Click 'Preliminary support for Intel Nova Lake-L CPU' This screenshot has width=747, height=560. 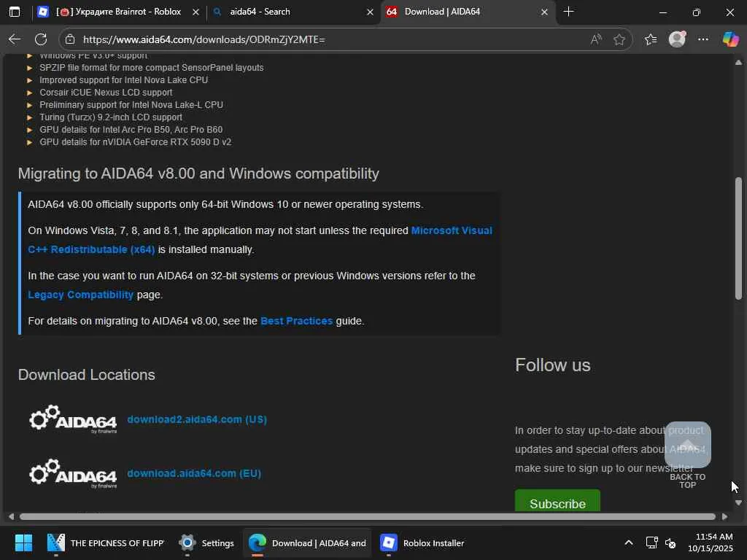tap(131, 105)
